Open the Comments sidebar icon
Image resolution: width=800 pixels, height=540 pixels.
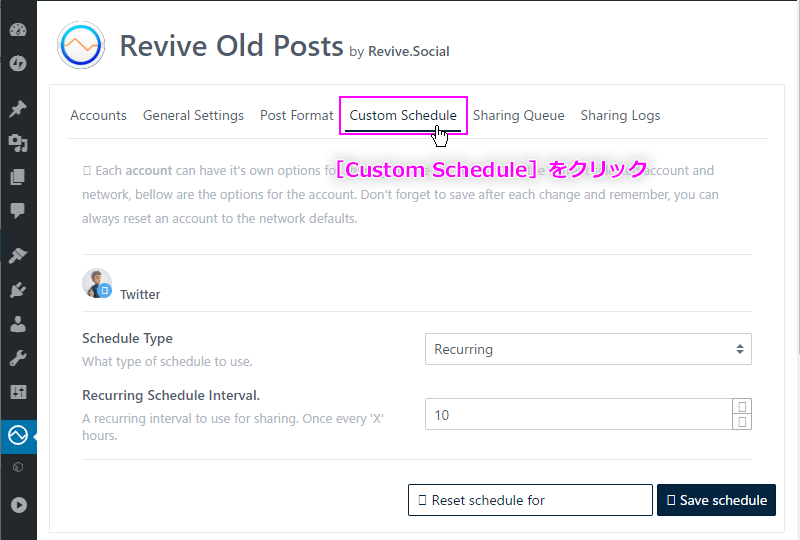[x=18, y=210]
